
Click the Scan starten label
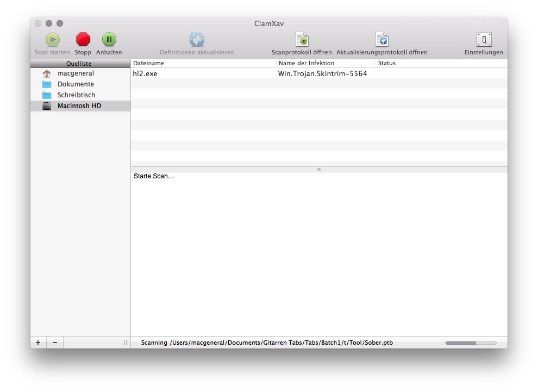tap(52, 53)
